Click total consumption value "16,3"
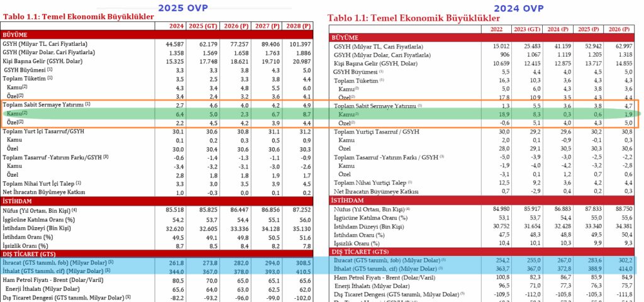 [x=504, y=81]
